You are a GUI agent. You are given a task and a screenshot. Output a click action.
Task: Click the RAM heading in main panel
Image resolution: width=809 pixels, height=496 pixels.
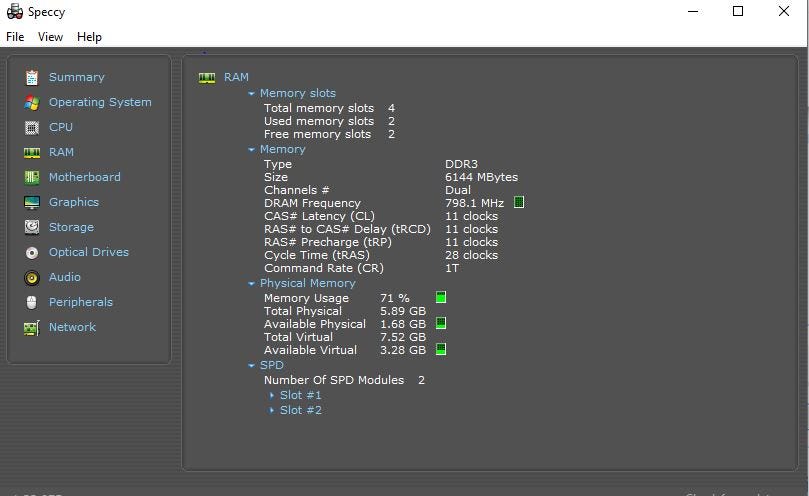click(x=236, y=77)
